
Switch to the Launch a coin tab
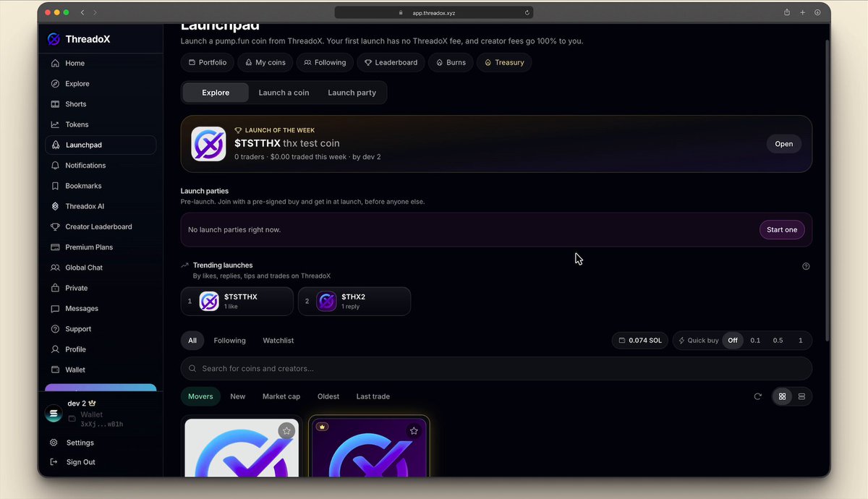pyautogui.click(x=284, y=93)
